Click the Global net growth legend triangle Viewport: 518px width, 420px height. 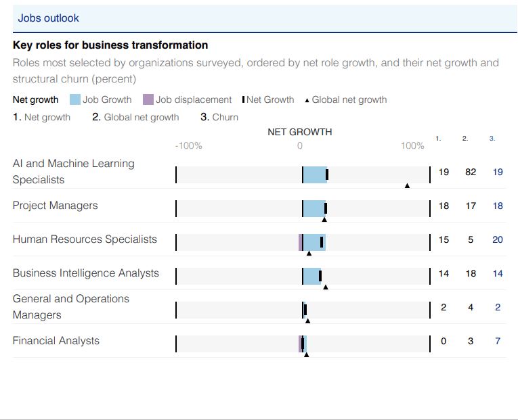coord(307,100)
